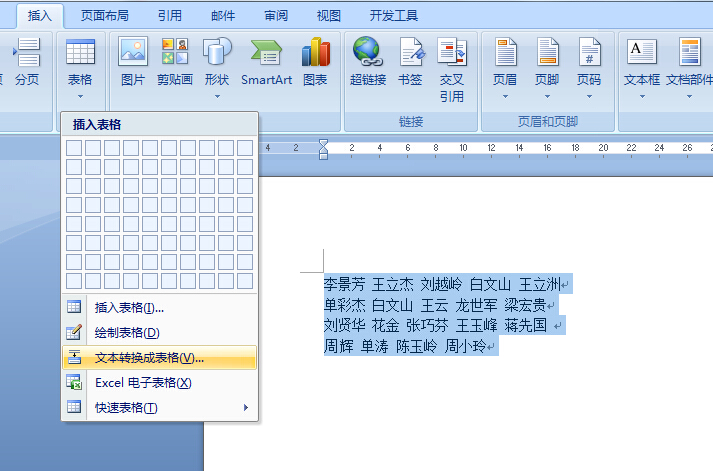The image size is (713, 471).
Task: Click Cross-reference (交叉引用) icon
Action: [x=452, y=51]
